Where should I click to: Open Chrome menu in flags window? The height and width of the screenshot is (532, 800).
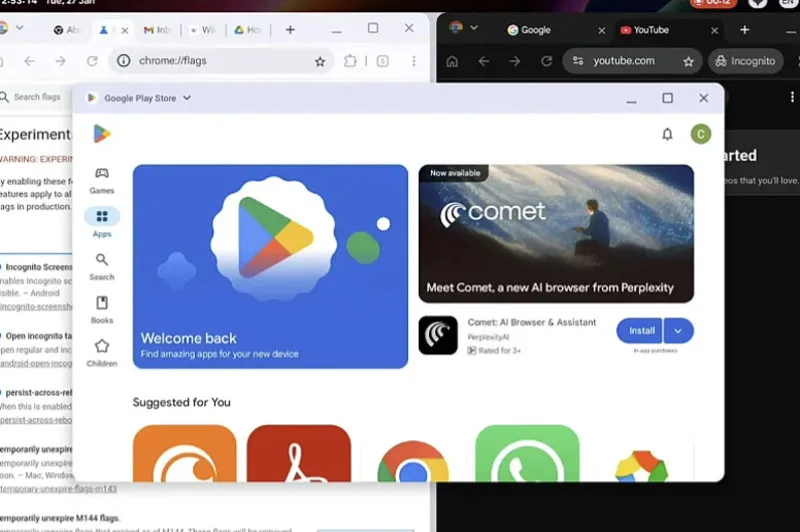tap(414, 61)
